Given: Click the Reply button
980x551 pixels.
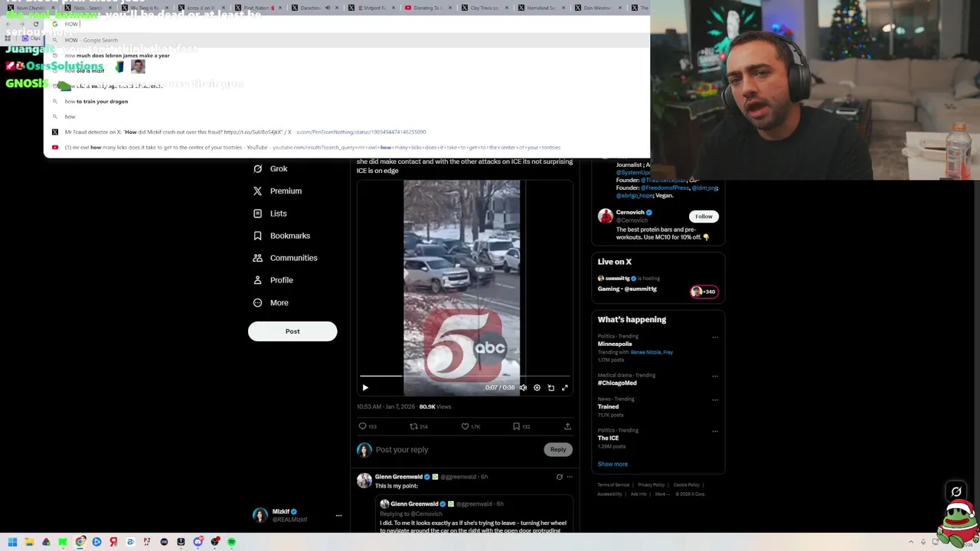Looking at the screenshot, I should point(558,450).
